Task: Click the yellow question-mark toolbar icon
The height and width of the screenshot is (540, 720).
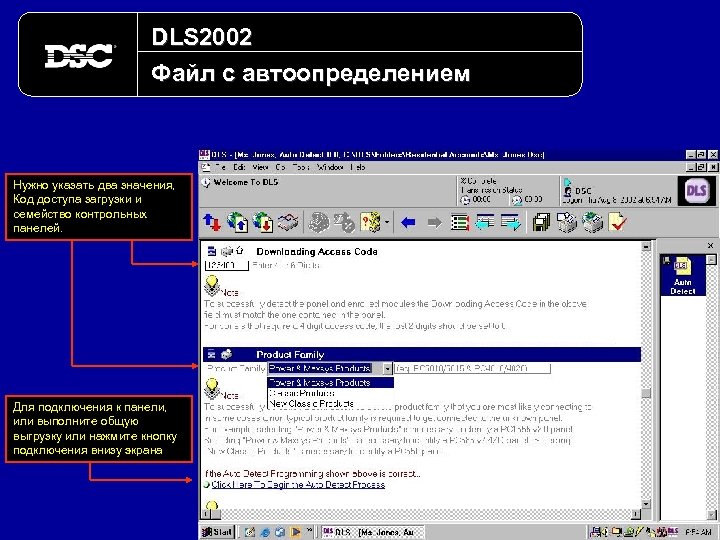Action: pyautogui.click(x=371, y=223)
